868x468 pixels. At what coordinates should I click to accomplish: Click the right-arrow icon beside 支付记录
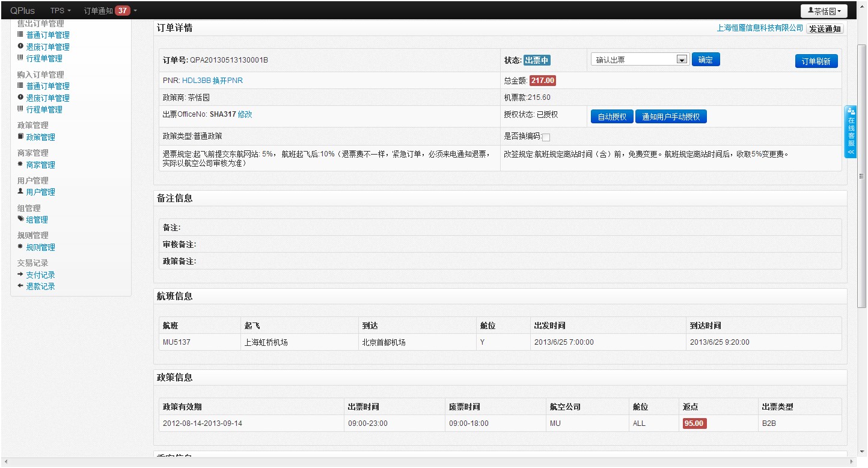(x=20, y=274)
